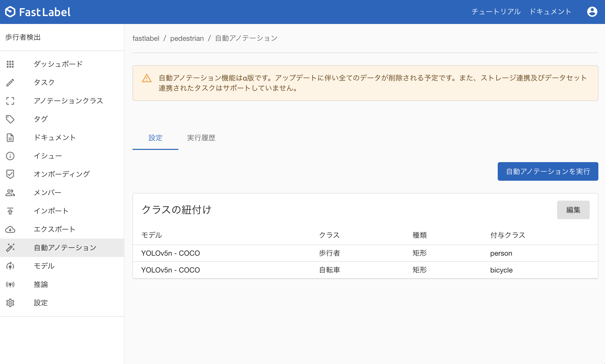Viewport: 605px width, 364px height.
Task: Click the gear icon beside 設定
Action: [x=10, y=303]
